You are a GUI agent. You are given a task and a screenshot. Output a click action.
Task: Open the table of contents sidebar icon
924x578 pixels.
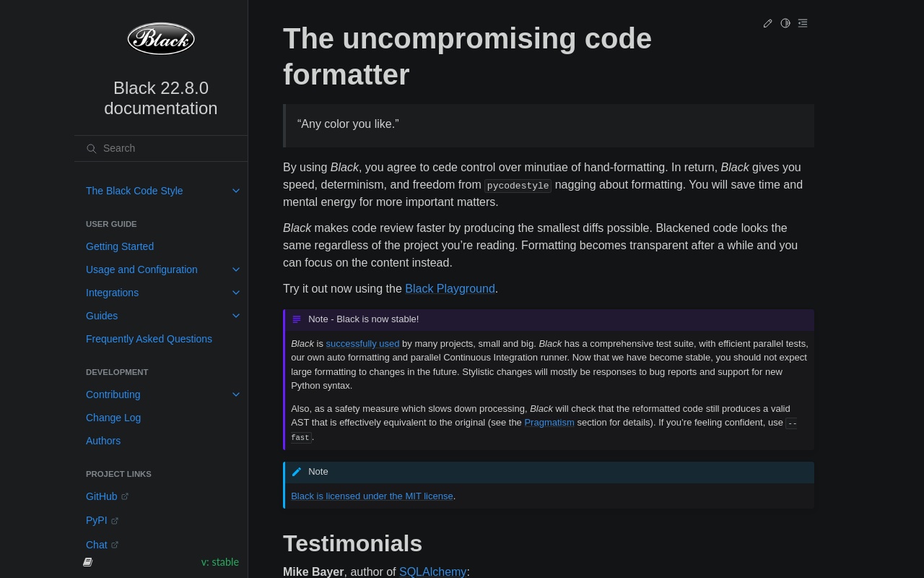point(803,23)
